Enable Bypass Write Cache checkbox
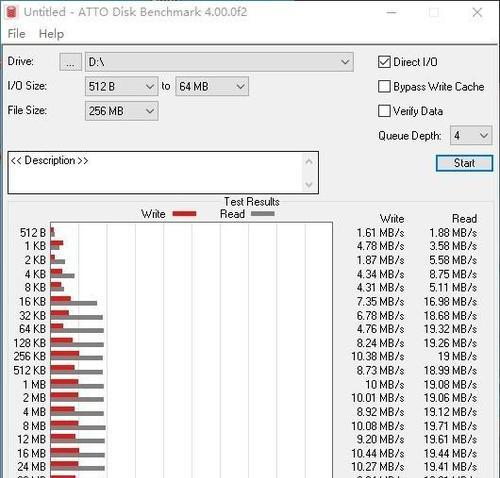The image size is (500, 478). tap(384, 87)
